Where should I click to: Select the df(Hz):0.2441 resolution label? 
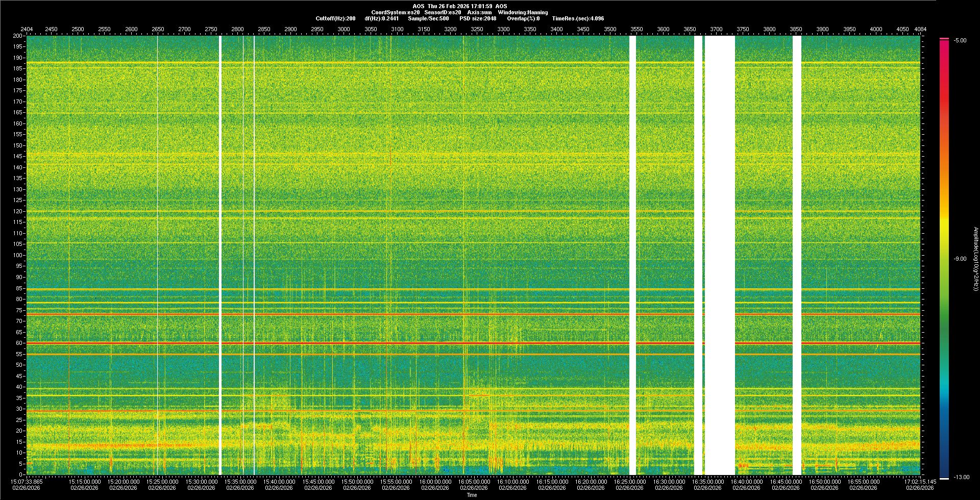coord(381,18)
